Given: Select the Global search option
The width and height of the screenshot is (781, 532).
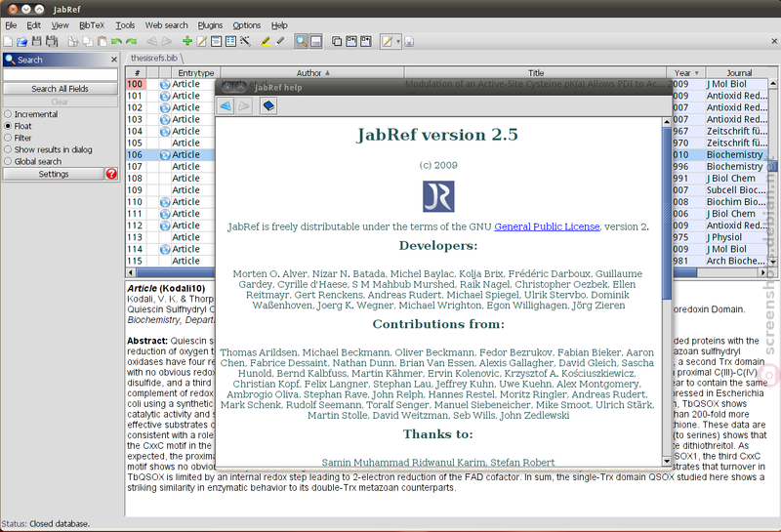Looking at the screenshot, I should pos(33,161).
